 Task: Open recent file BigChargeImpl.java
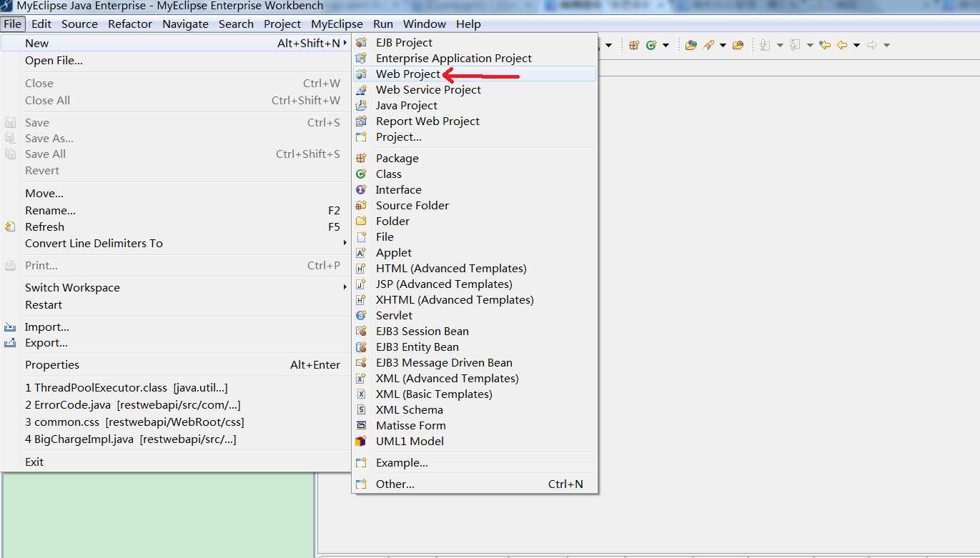click(x=175, y=439)
